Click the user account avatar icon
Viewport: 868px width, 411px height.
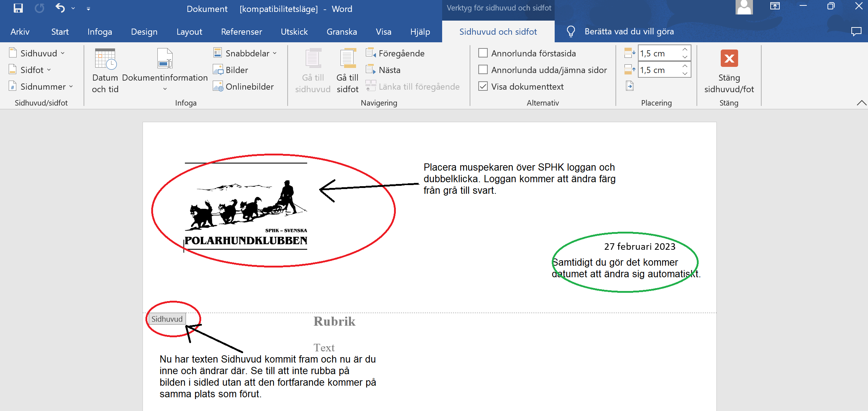tap(744, 8)
